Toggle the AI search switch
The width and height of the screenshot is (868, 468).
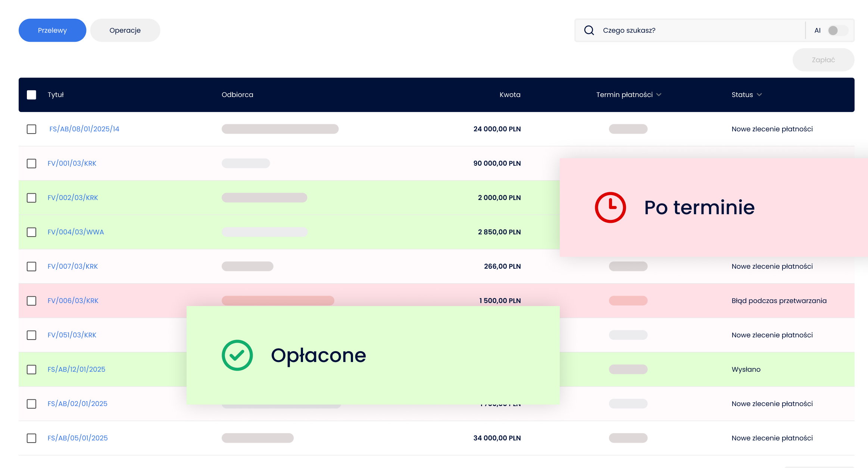[837, 30]
